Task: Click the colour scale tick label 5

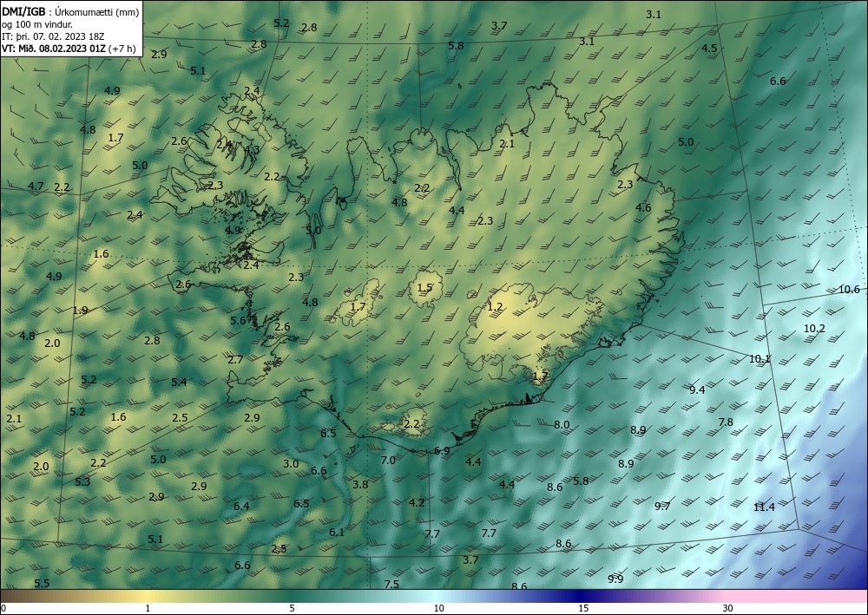Action: pyautogui.click(x=292, y=608)
